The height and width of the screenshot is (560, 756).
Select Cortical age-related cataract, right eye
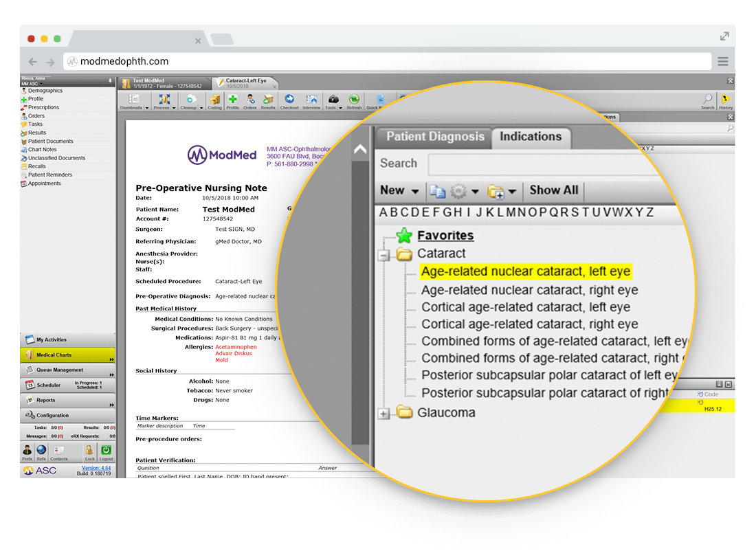point(529,324)
